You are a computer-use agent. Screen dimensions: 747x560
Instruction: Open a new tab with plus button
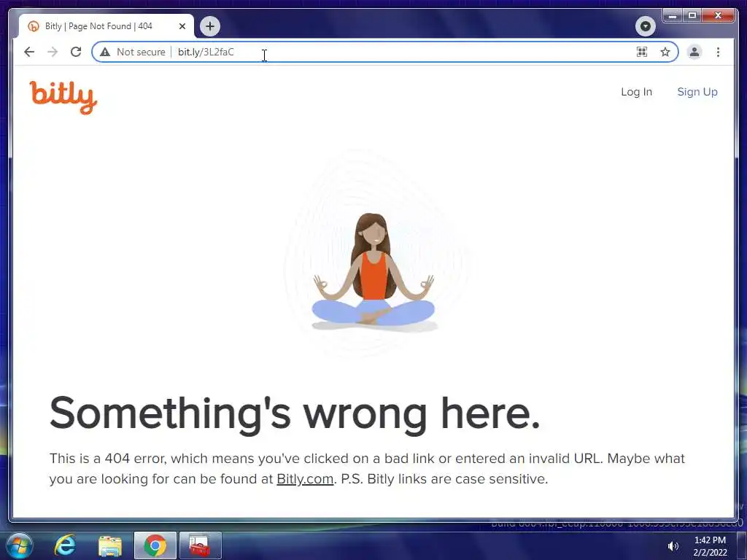210,26
